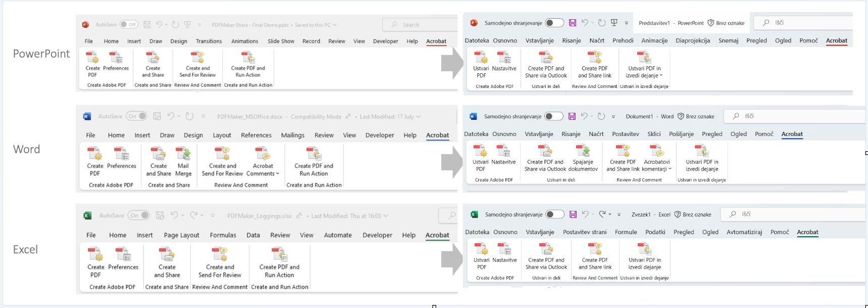This screenshot has width=868, height=308.
Task: Click Mail Merge in the English Word ribbon
Action: pos(183,162)
